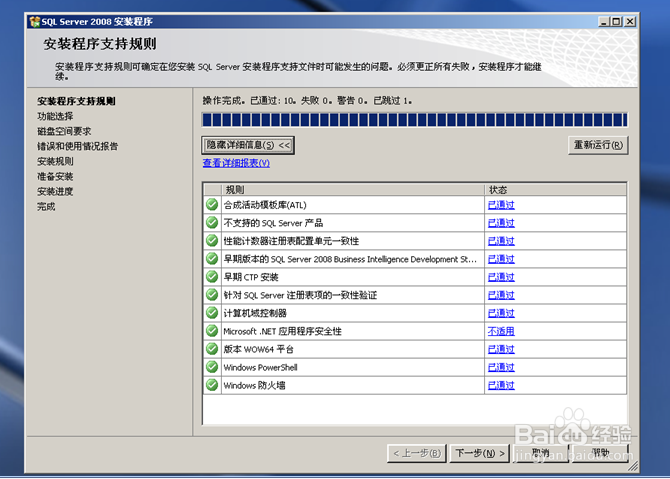This screenshot has width=670, height=479.
Task: Click check icon for Microsoft .NET 应用程序安全性
Action: click(212, 331)
